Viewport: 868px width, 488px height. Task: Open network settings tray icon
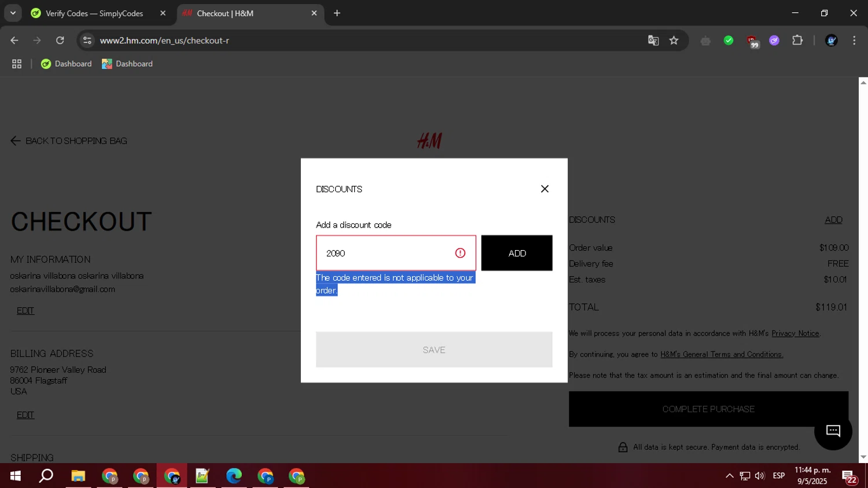[x=745, y=476]
